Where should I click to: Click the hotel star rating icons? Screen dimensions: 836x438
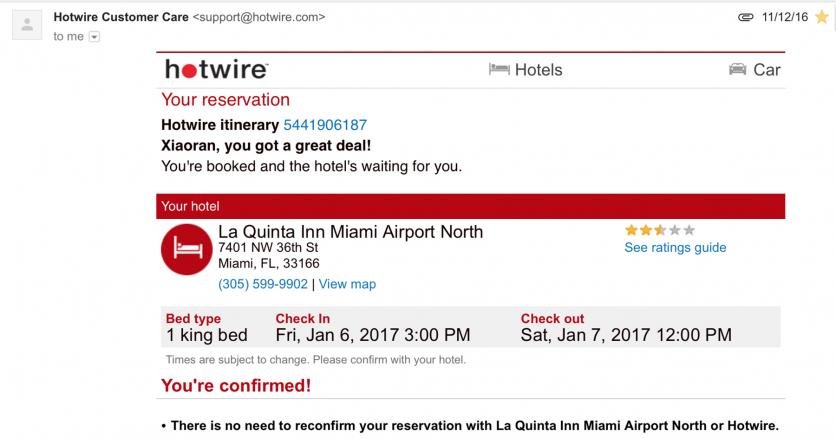click(660, 230)
